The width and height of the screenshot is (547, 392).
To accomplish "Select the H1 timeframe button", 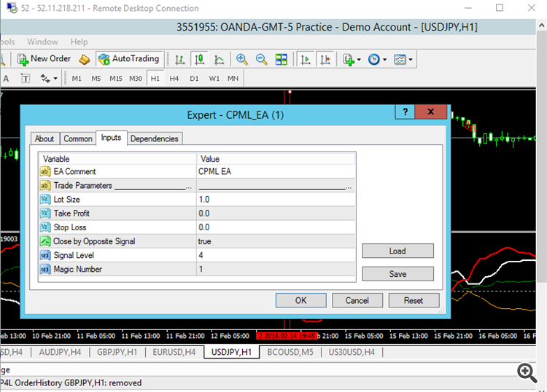I will click(x=155, y=79).
